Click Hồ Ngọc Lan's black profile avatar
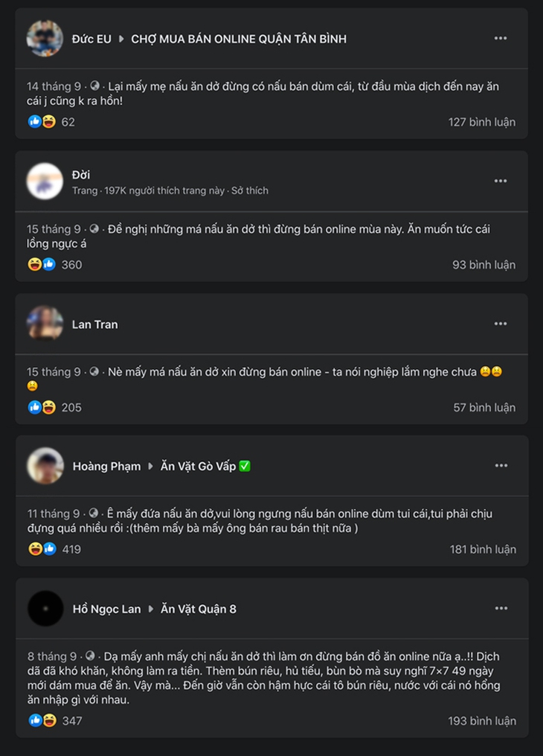 (x=45, y=609)
